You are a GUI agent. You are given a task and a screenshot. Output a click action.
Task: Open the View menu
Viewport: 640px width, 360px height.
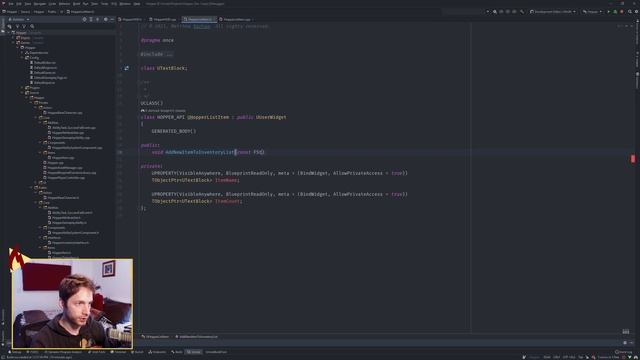click(x=28, y=4)
